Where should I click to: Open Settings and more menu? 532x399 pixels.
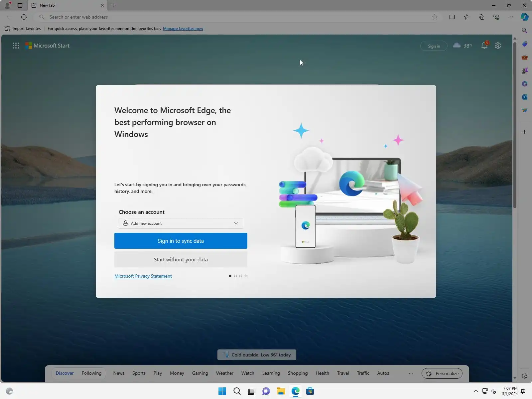point(511,17)
